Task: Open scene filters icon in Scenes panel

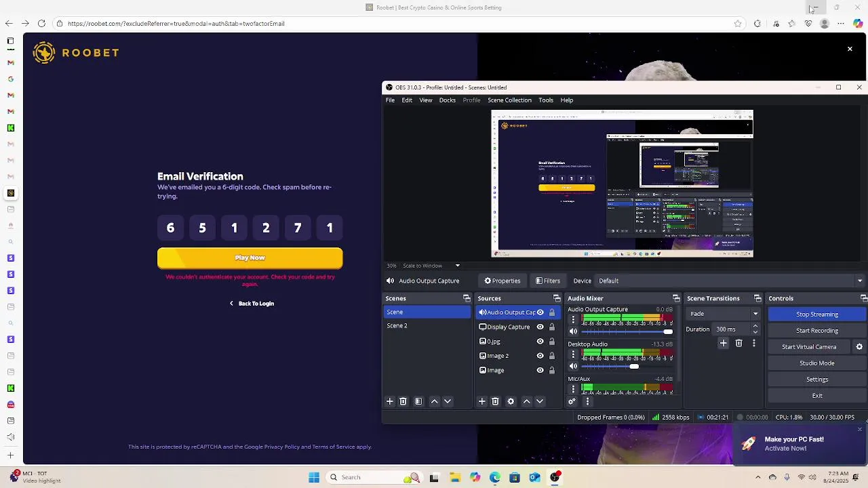Action: tap(418, 401)
